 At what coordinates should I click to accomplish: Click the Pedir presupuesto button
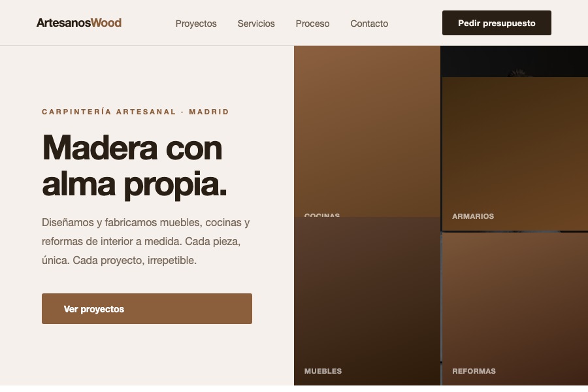[497, 23]
